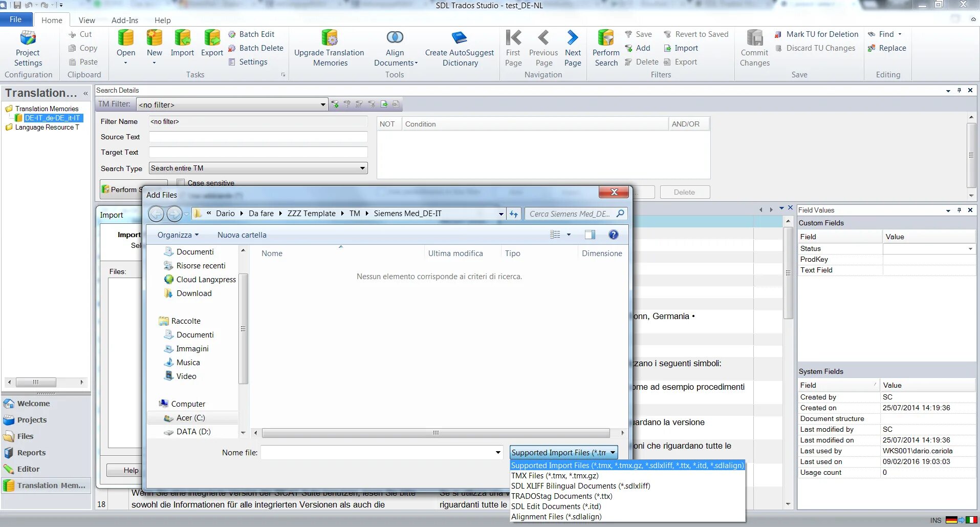Viewport: 980px width, 527px height.
Task: Open the Align Documents tool
Action: pos(395,49)
